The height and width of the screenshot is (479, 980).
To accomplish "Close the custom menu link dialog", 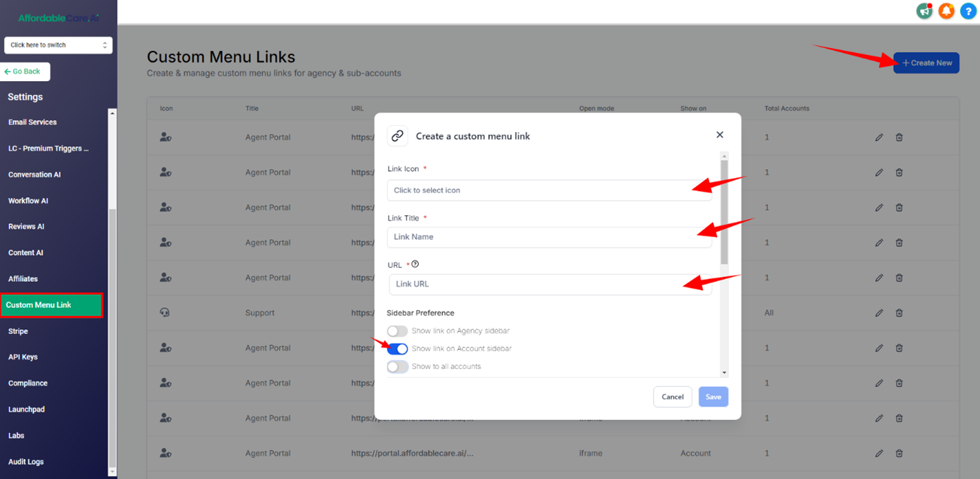I will [x=719, y=135].
